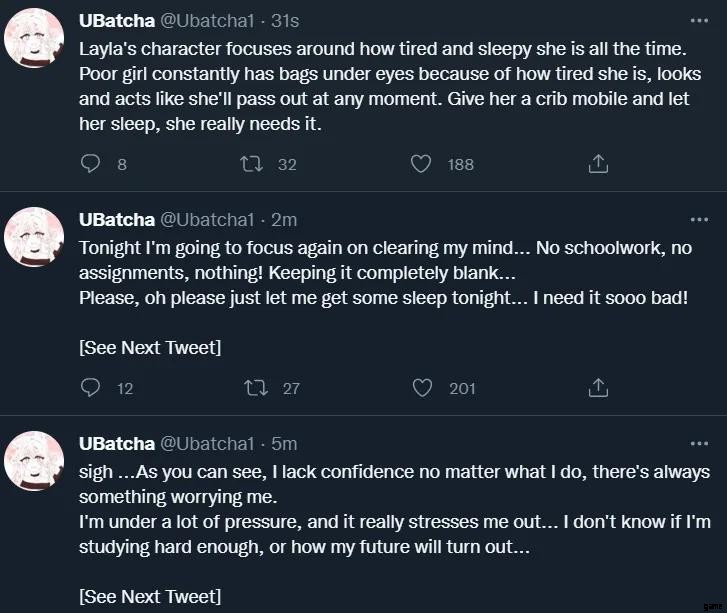
Task: Open more options on the 31s tweet
Action: click(698, 20)
